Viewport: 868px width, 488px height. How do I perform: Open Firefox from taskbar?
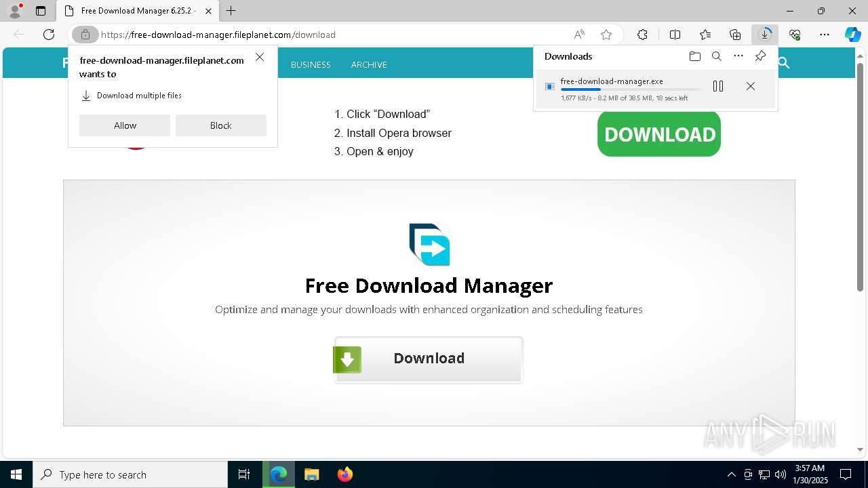click(345, 474)
